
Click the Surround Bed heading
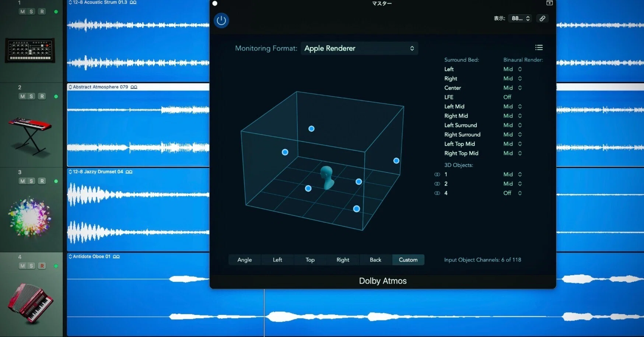(x=462, y=60)
